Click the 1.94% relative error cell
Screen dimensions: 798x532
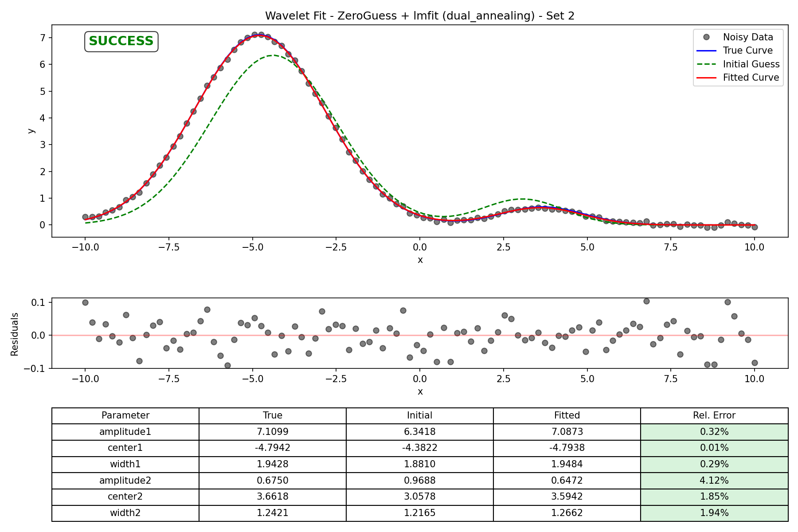pyautogui.click(x=714, y=513)
